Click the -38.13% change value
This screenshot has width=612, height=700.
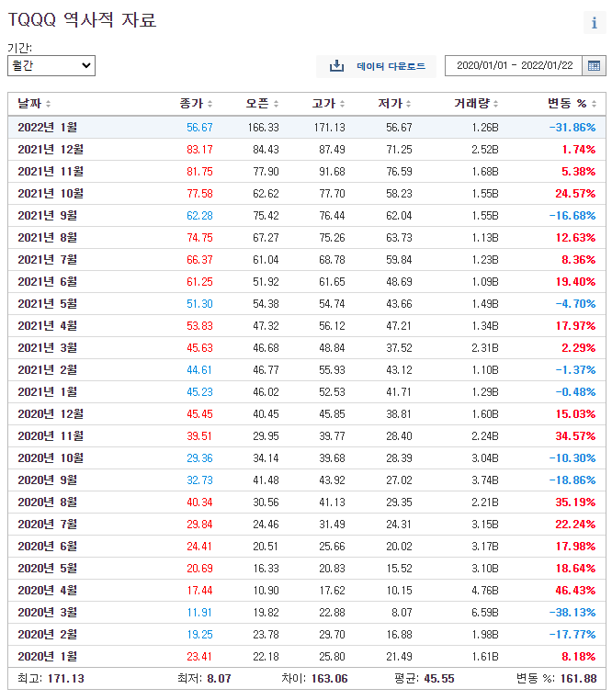tap(572, 613)
